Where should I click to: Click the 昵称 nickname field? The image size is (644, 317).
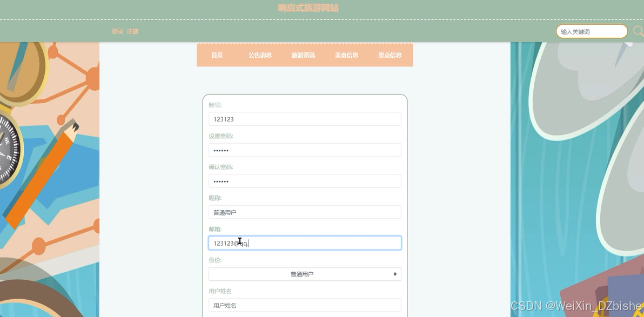pos(305,212)
